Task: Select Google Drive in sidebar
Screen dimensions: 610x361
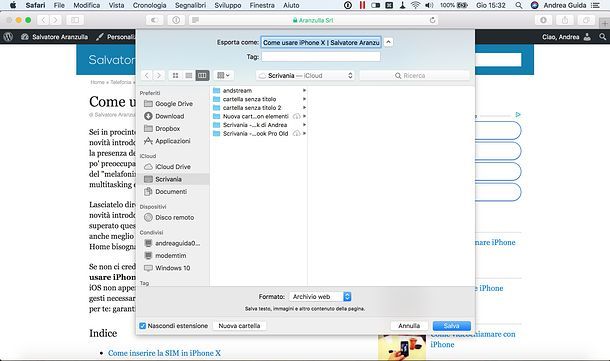Action: [174, 103]
